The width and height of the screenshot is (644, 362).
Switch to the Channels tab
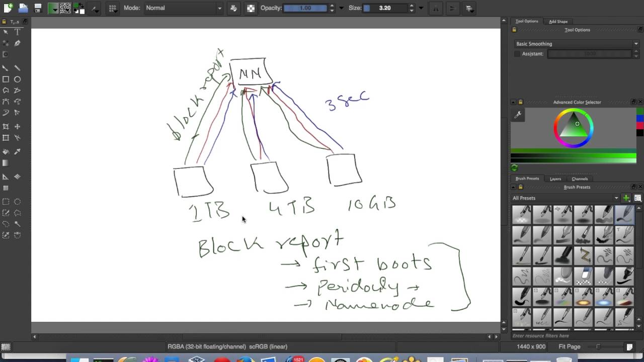coord(580,179)
